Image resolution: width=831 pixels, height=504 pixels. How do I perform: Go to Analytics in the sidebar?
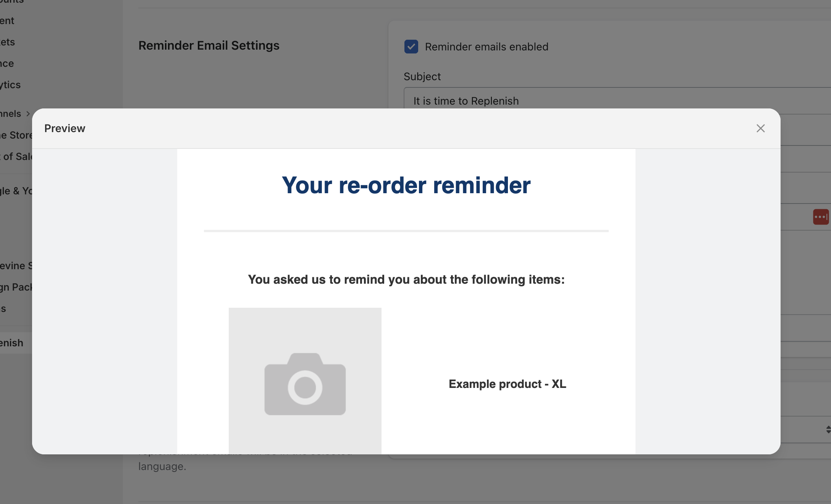(11, 85)
